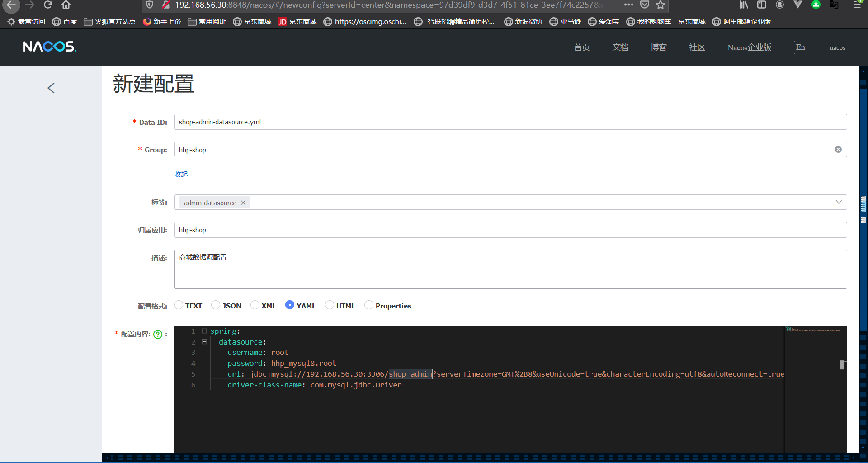This screenshot has height=463, width=868.
Task: Select the Properties configuration format
Action: pyautogui.click(x=369, y=305)
